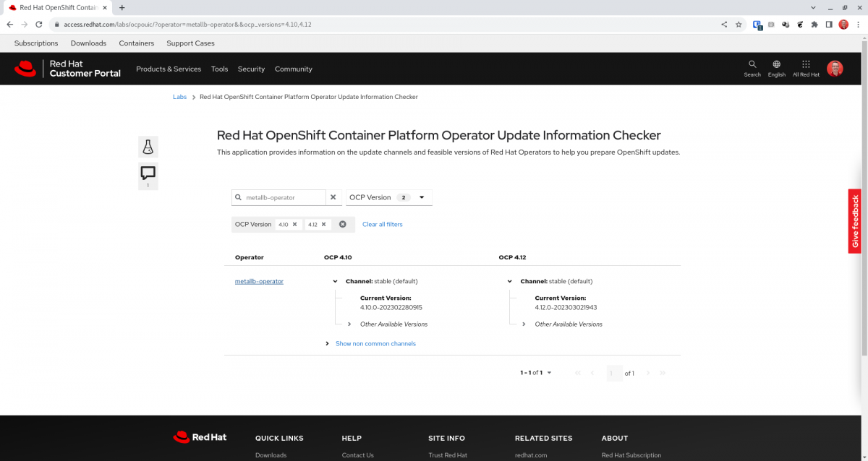The image size is (868, 461).
Task: Close the Red Hat OpenShift browser tab
Action: pyautogui.click(x=105, y=7)
